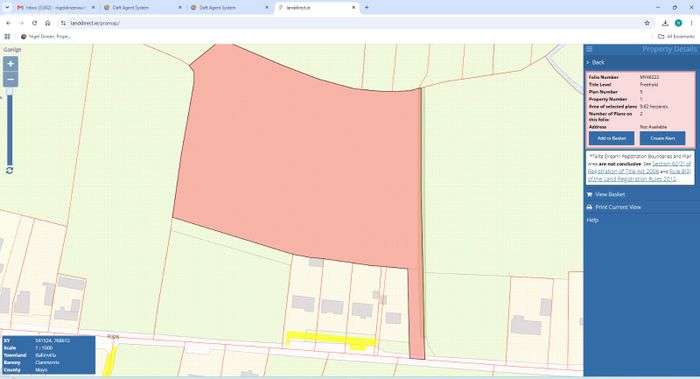Zoom in the map with plus button
This screenshot has width=700, height=379.
coord(10,64)
